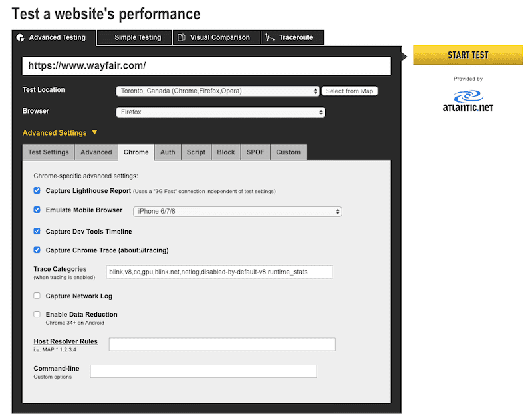Select the Test Settings tab
Viewport: 532px width, 416px height.
tap(48, 152)
